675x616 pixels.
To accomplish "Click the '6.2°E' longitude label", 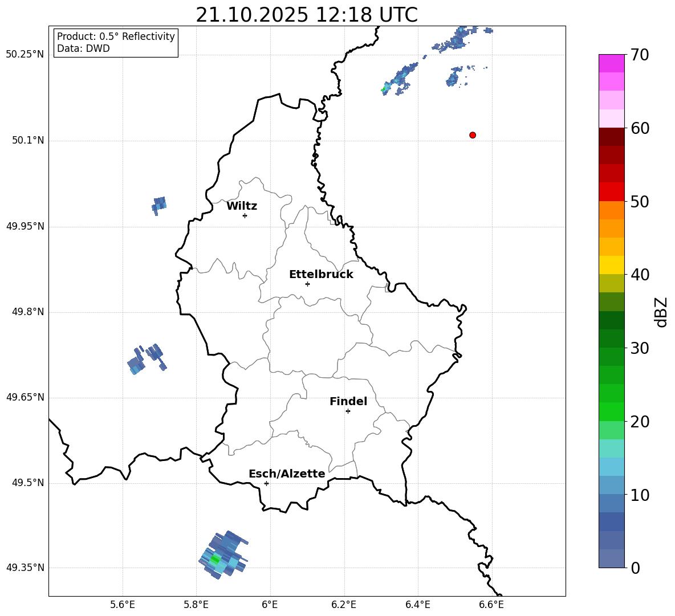I will (x=344, y=605).
